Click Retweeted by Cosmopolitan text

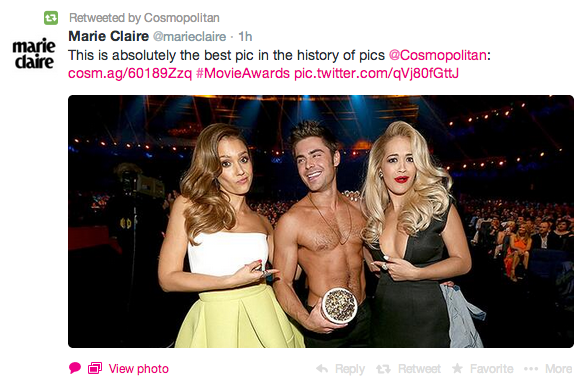(x=144, y=17)
